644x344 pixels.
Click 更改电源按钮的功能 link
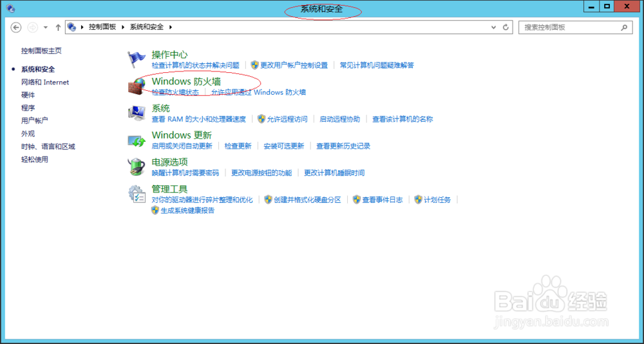click(261, 173)
